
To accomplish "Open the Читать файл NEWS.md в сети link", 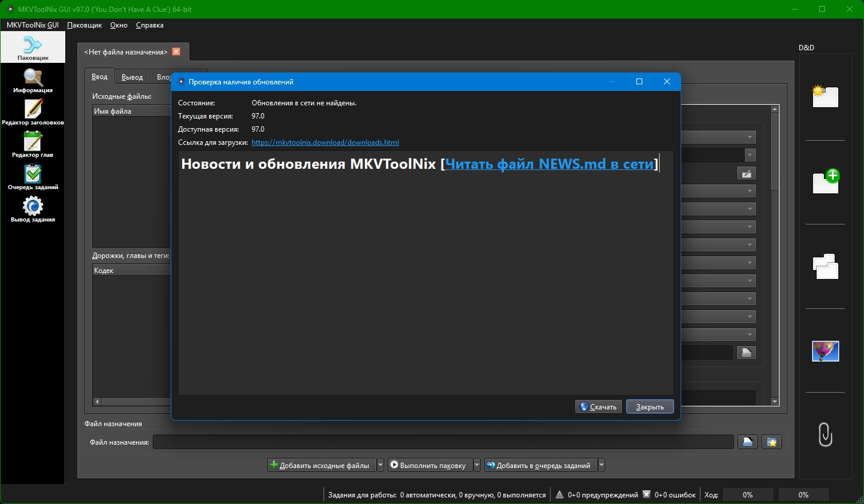I will (549, 164).
